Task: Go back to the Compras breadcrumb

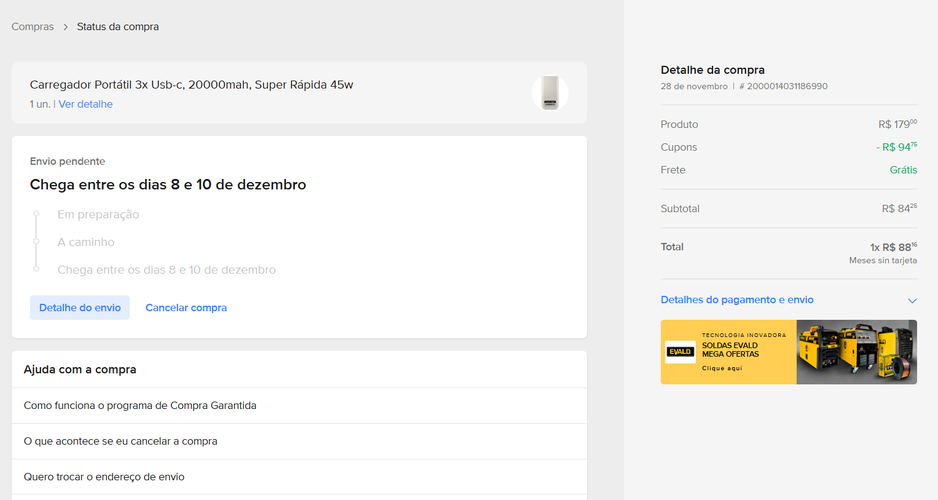Action: 32,27
